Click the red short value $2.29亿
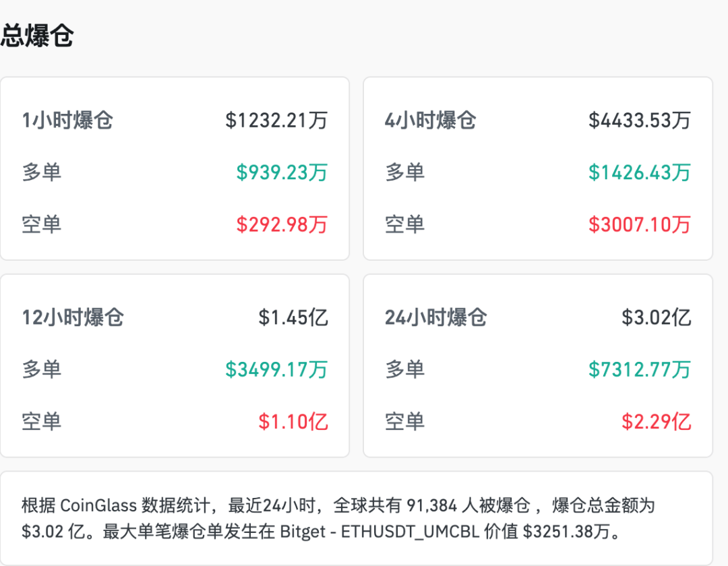This screenshot has width=728, height=566. 656,422
